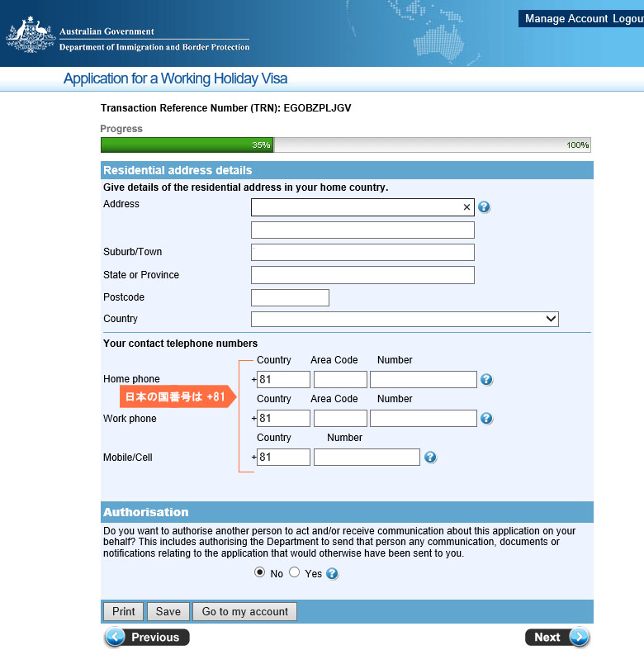The image size is (644, 669).
Task: Click the Application for a Working Holiday Visa title
Action: (x=175, y=78)
